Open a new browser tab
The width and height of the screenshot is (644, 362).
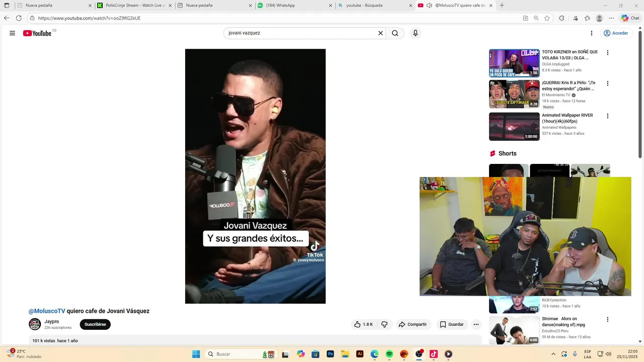[502, 6]
